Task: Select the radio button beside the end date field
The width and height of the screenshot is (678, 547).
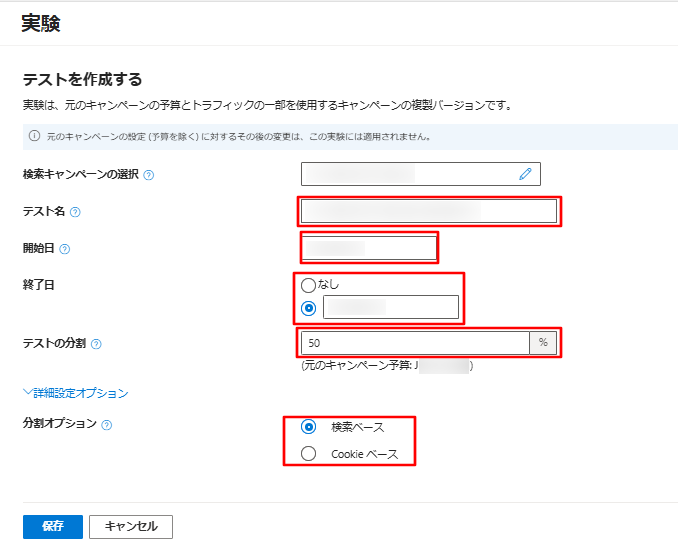Action: pos(309,308)
